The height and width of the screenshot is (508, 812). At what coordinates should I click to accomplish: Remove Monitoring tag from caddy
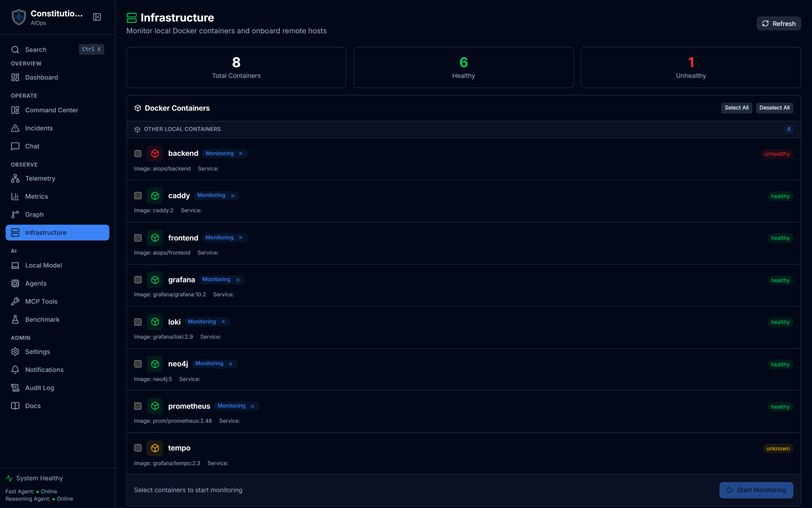pyautogui.click(x=233, y=196)
